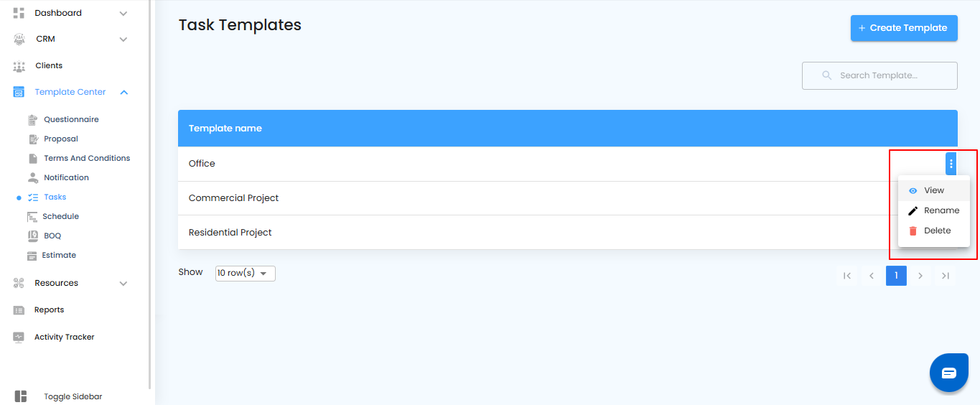Click the three-dot menu for Office row
The height and width of the screenshot is (405, 980).
coord(951,164)
